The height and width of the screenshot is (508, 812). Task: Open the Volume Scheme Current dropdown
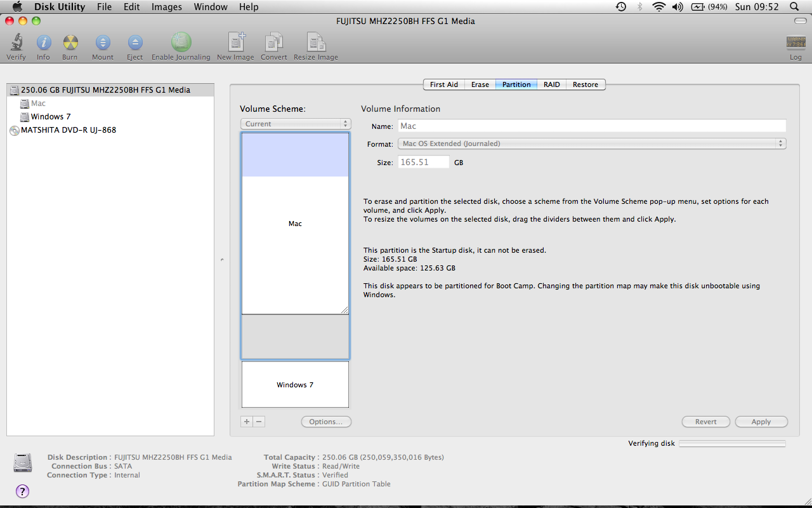[296, 124]
